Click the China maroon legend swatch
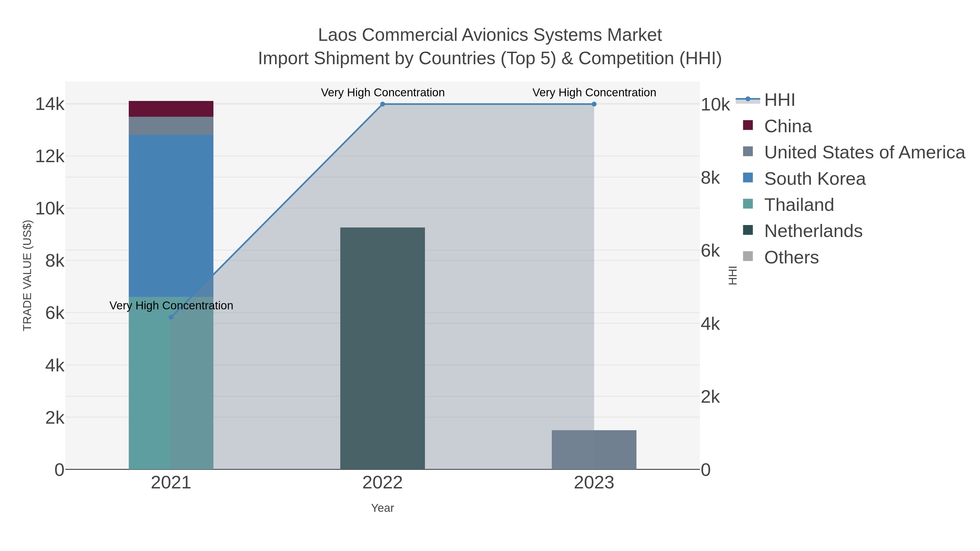980x551 pixels. pos(748,125)
